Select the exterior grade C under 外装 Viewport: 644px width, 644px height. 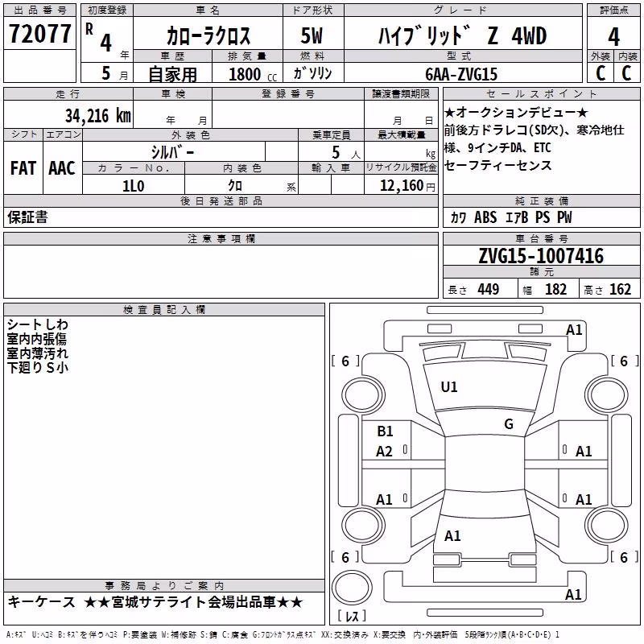601,73
